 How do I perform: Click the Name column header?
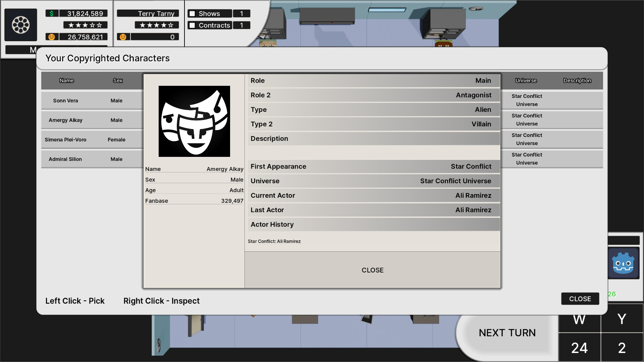pyautogui.click(x=66, y=80)
